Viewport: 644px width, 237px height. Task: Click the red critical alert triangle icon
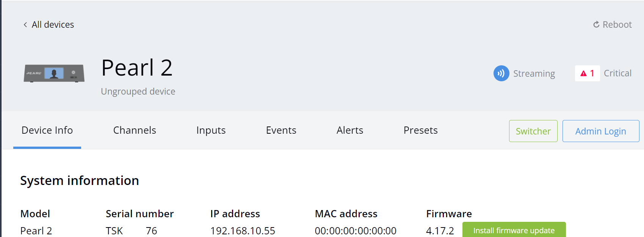point(583,73)
